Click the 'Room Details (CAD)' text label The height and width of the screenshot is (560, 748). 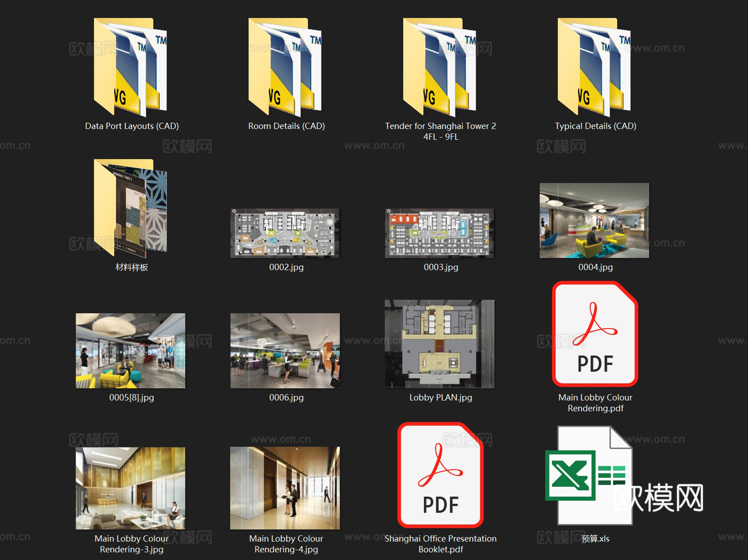(286, 126)
